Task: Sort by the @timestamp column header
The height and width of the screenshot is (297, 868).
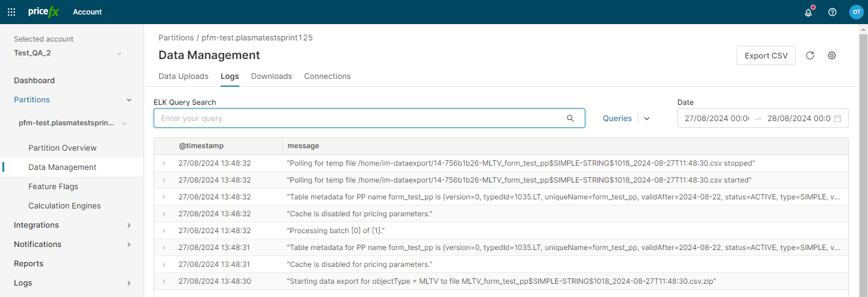Action: [201, 146]
